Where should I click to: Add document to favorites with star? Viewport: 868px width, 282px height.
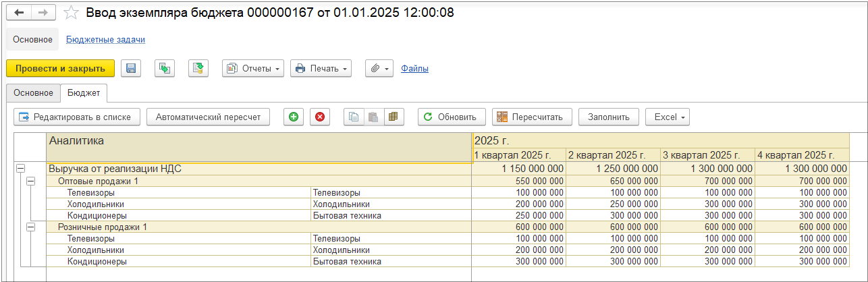click(x=71, y=13)
